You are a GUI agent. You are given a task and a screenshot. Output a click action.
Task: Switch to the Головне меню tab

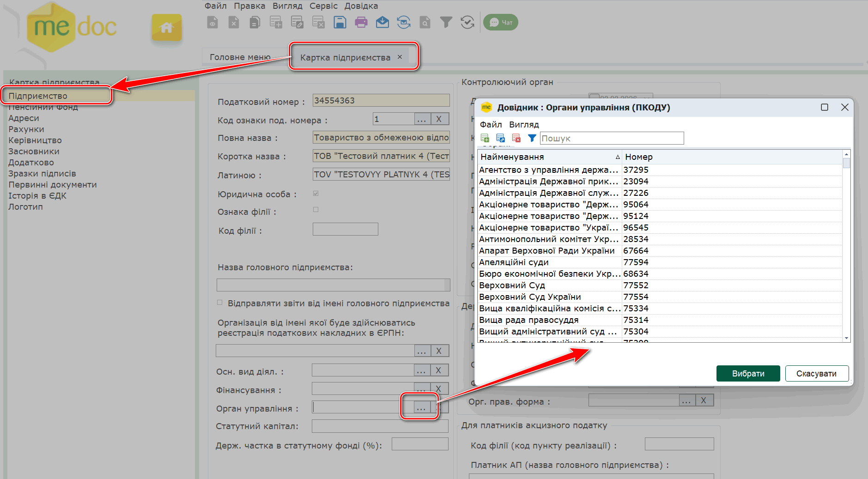tap(240, 57)
